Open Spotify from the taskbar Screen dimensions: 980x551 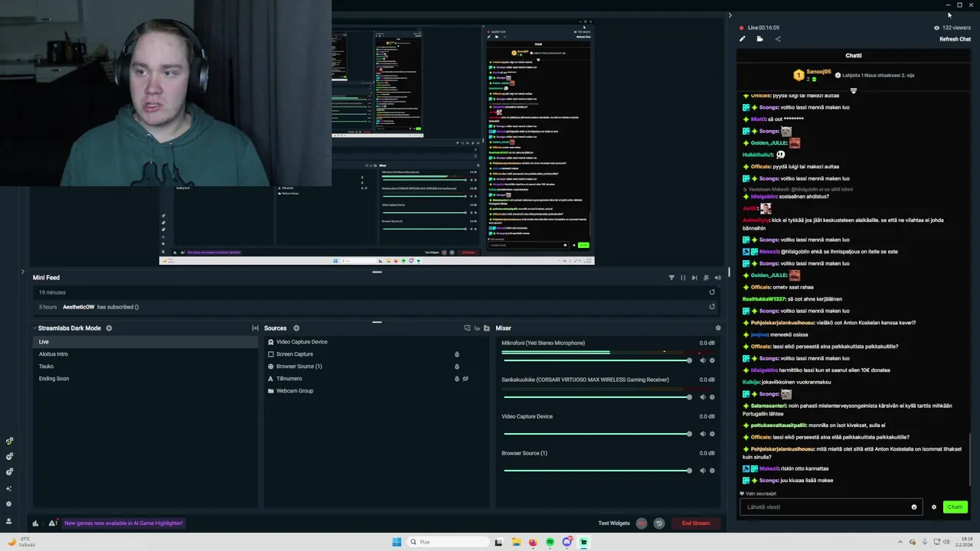tap(550, 542)
